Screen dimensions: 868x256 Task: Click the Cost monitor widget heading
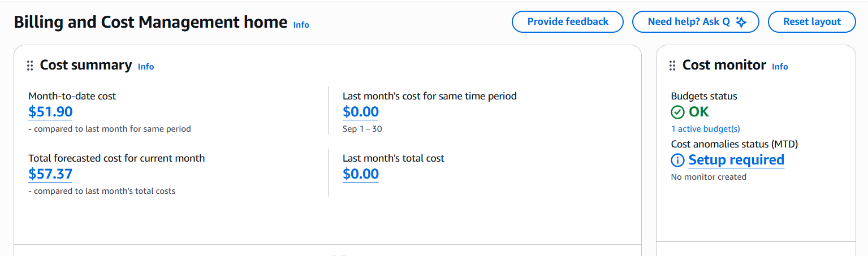[724, 66]
